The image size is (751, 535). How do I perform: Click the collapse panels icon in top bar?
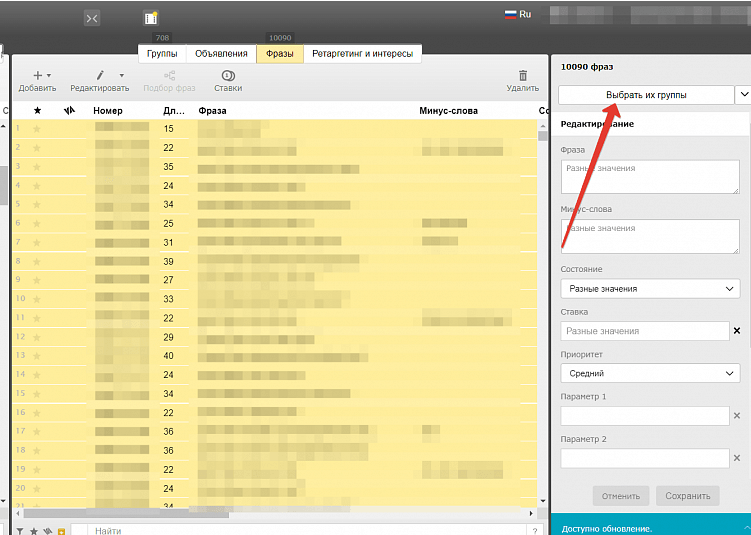coord(91,18)
